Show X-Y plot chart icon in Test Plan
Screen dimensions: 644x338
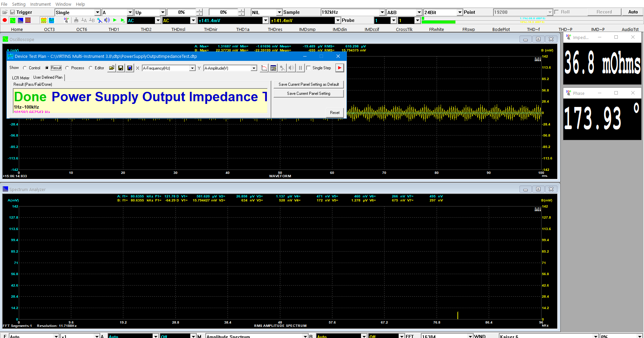[x=264, y=68]
